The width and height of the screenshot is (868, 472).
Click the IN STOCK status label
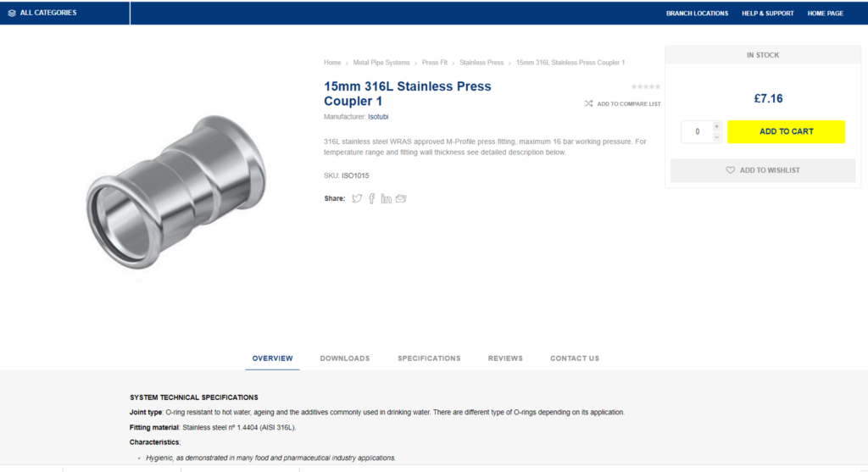click(763, 55)
